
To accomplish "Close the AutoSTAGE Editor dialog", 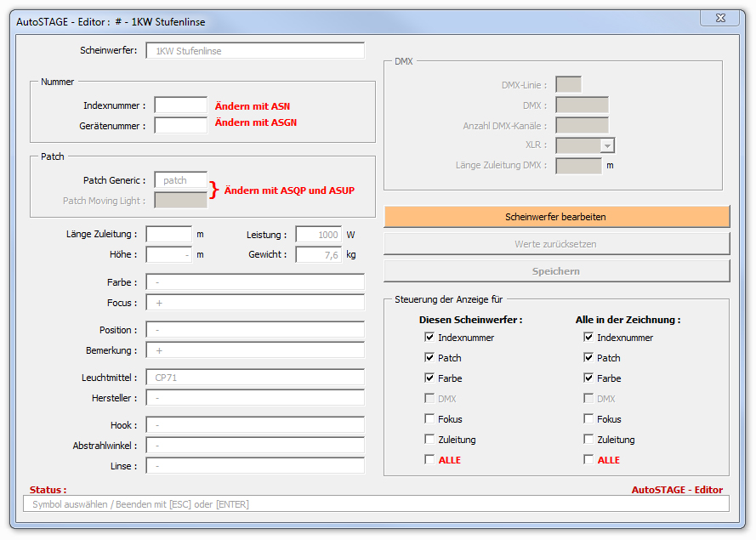I will 719,19.
